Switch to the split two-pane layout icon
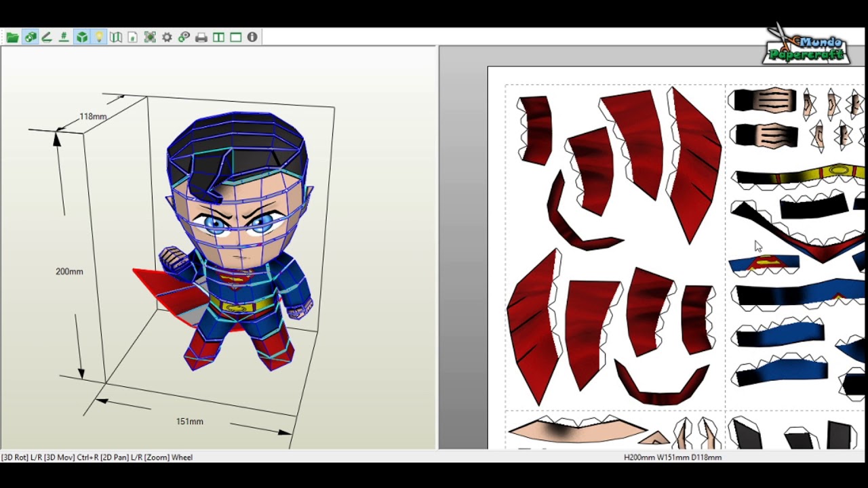The height and width of the screenshot is (488, 868). [218, 37]
